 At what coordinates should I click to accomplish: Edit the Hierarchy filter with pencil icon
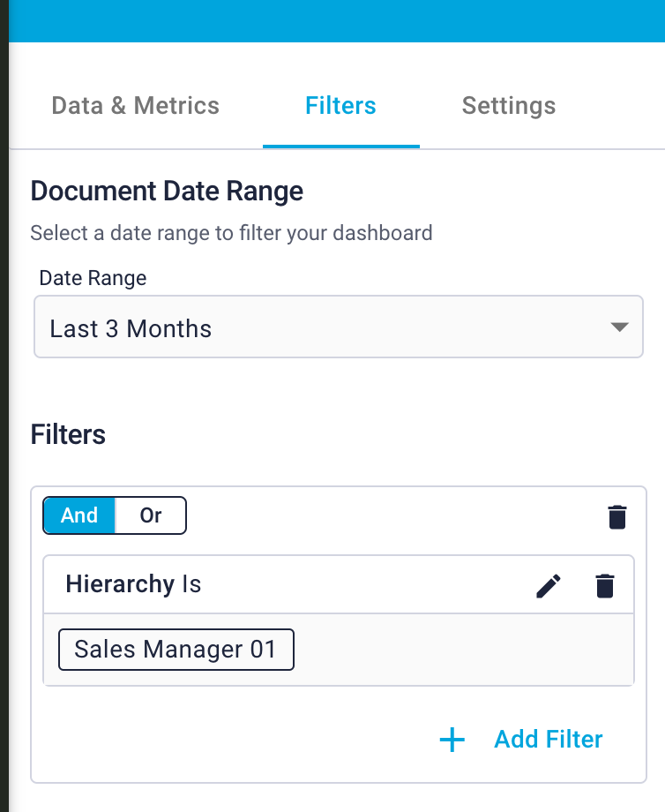pos(549,586)
